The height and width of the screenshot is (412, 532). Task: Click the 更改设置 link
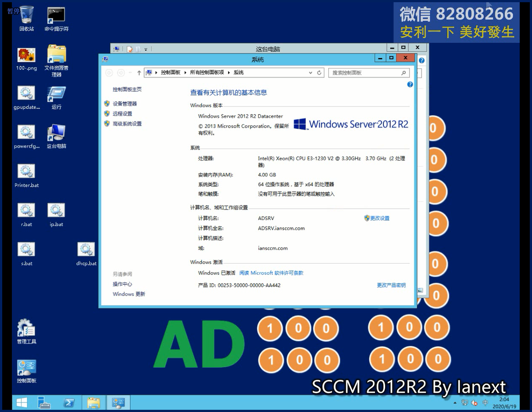380,218
